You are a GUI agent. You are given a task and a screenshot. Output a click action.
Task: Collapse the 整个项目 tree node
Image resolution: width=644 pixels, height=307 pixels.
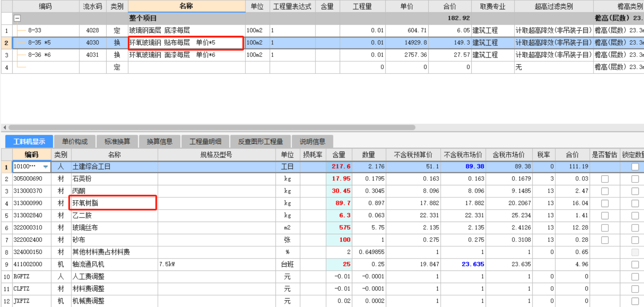17,18
